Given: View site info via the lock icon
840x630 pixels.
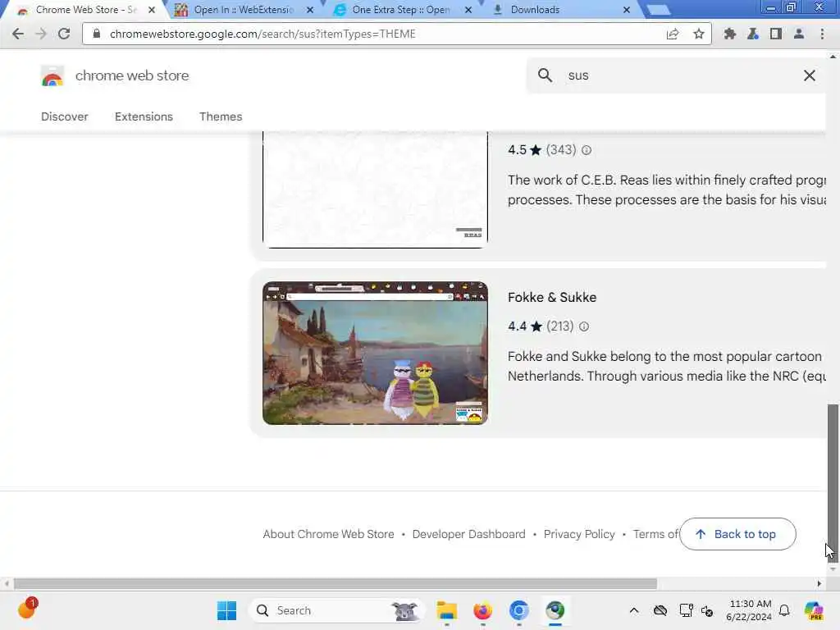Looking at the screenshot, I should pyautogui.click(x=97, y=34).
